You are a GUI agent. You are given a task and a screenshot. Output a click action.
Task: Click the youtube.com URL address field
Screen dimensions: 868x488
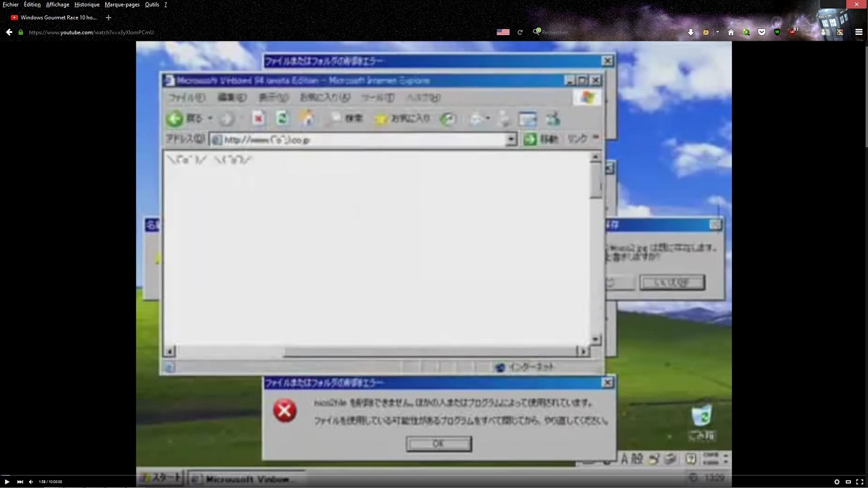(x=258, y=32)
